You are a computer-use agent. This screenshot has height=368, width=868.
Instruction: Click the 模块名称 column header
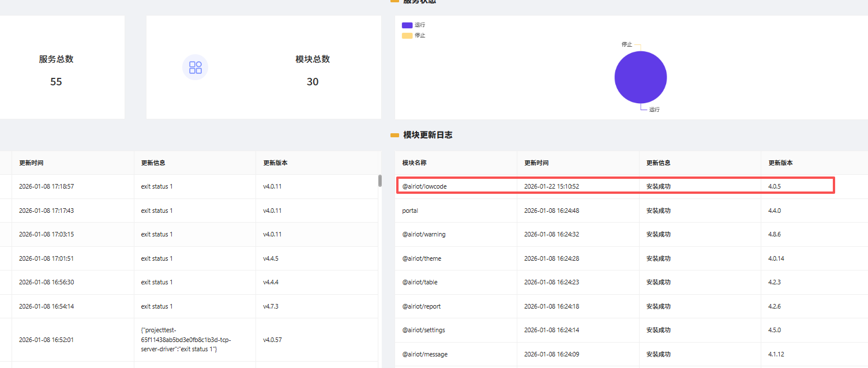(x=414, y=163)
